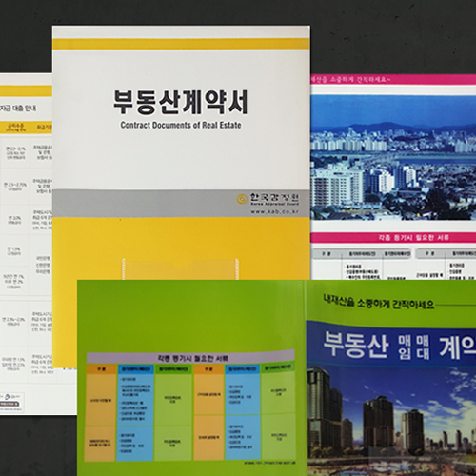The width and height of the screenshot is (476, 476).
Task: Click the 부동산 word in blue brochure title
Action: 356,346
